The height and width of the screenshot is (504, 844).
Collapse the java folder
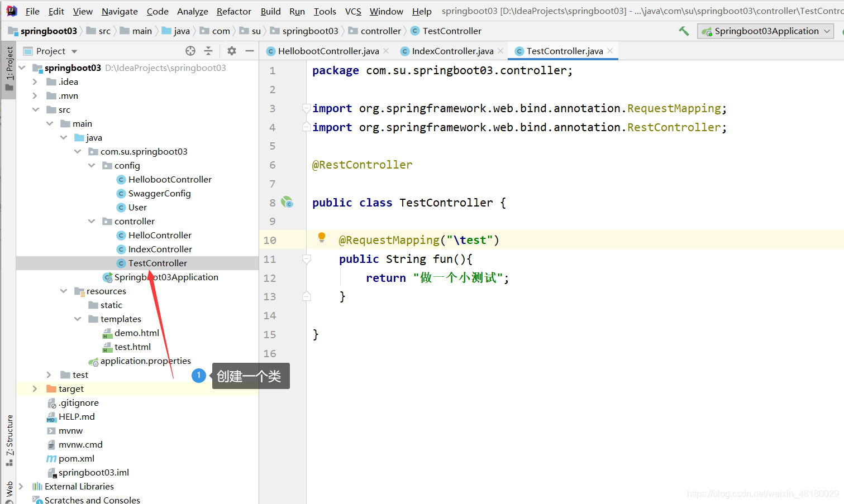click(x=64, y=137)
